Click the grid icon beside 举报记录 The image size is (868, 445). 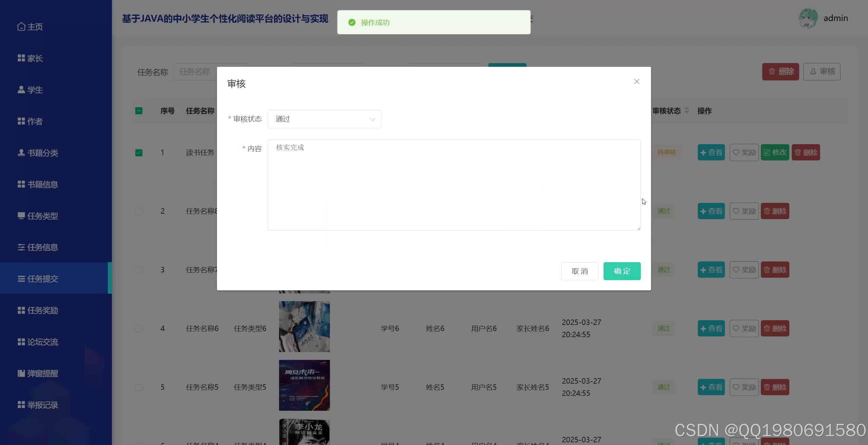[x=21, y=405]
